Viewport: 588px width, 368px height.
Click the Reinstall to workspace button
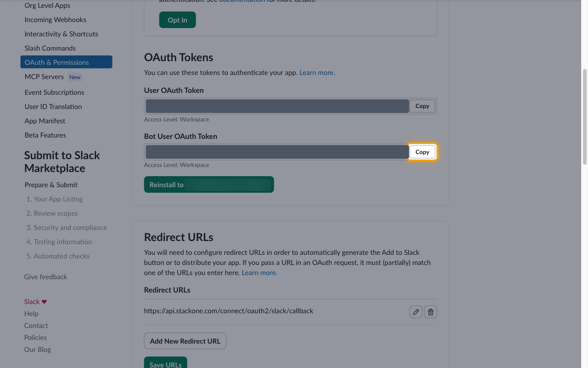click(209, 184)
